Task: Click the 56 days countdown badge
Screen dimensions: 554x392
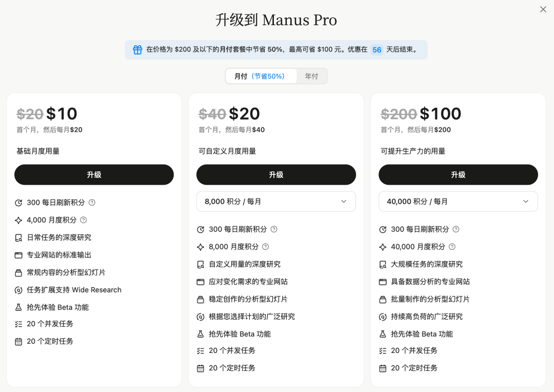Action: point(377,50)
